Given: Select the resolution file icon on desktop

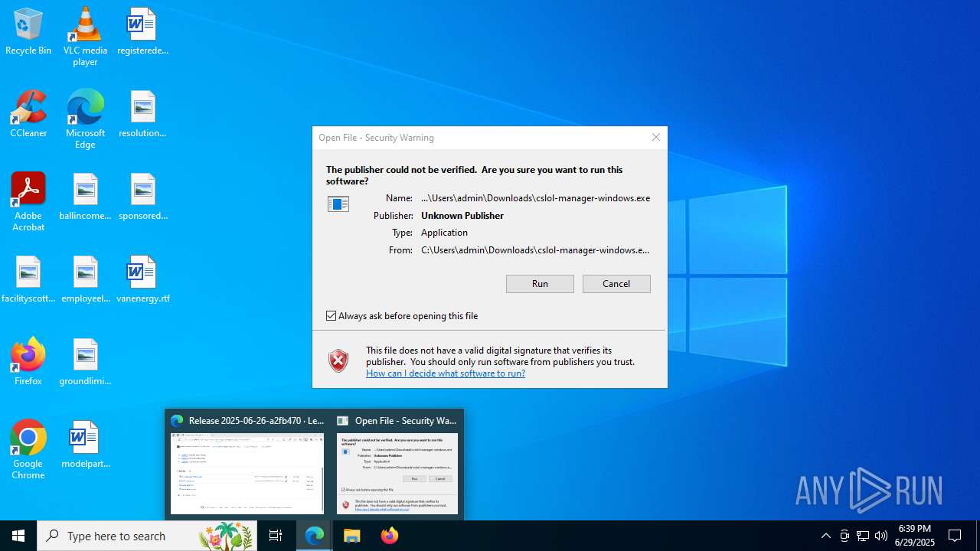Looking at the screenshot, I should [x=142, y=115].
